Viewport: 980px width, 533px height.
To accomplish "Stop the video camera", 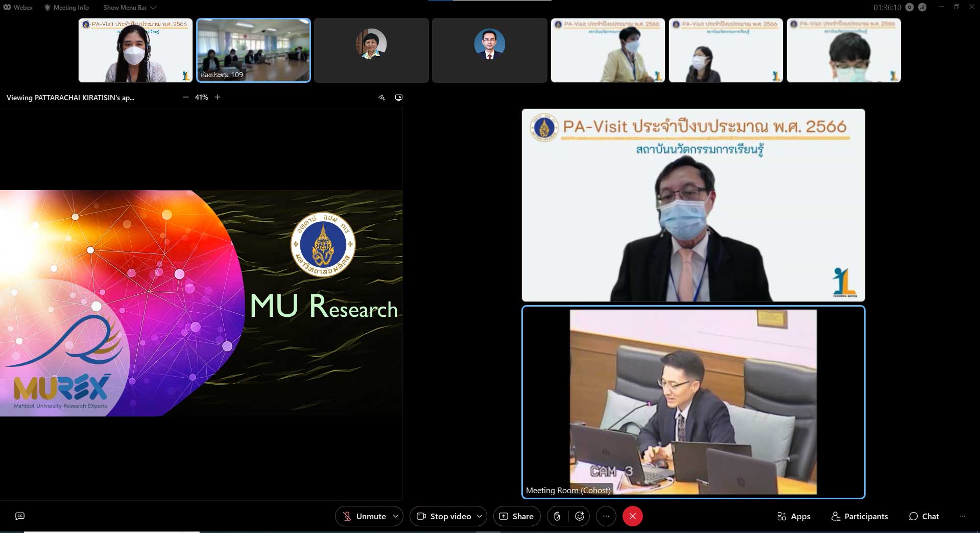I will pos(444,516).
